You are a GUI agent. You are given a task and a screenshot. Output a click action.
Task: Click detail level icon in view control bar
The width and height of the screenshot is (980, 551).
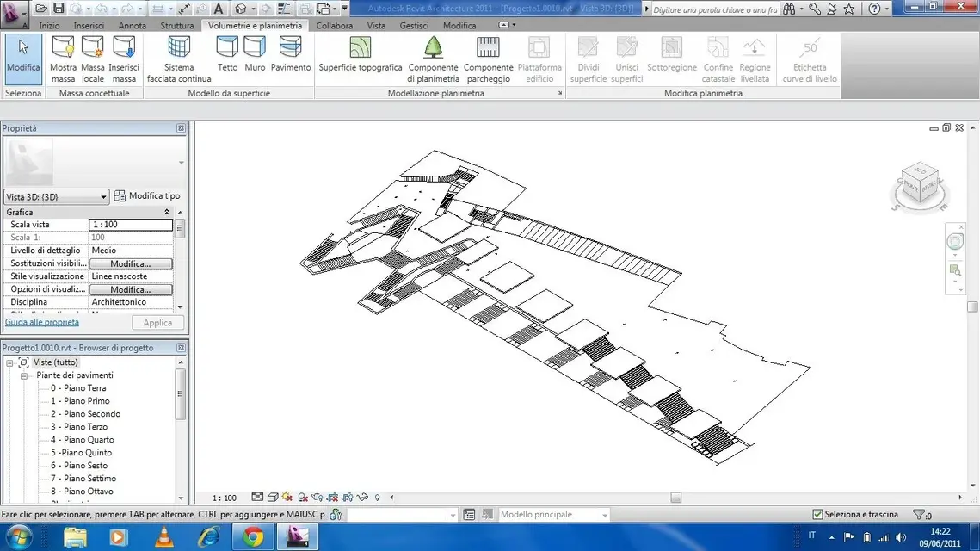[257, 498]
